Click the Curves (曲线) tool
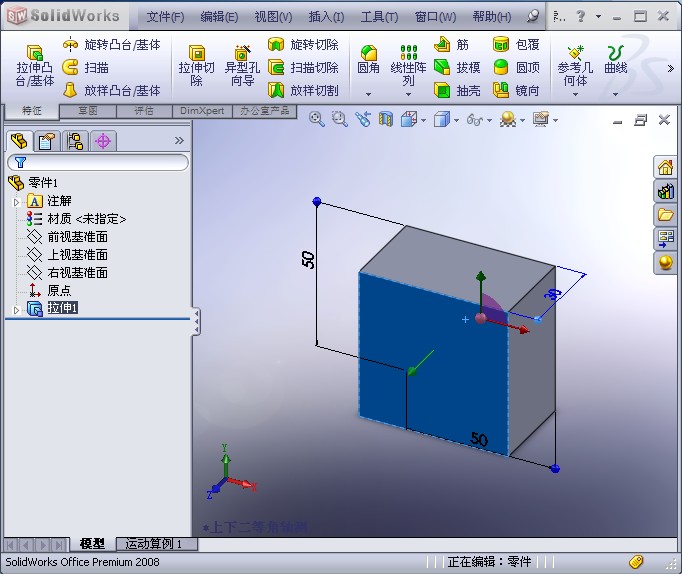Screen dimensions: 682x574 [x=615, y=59]
